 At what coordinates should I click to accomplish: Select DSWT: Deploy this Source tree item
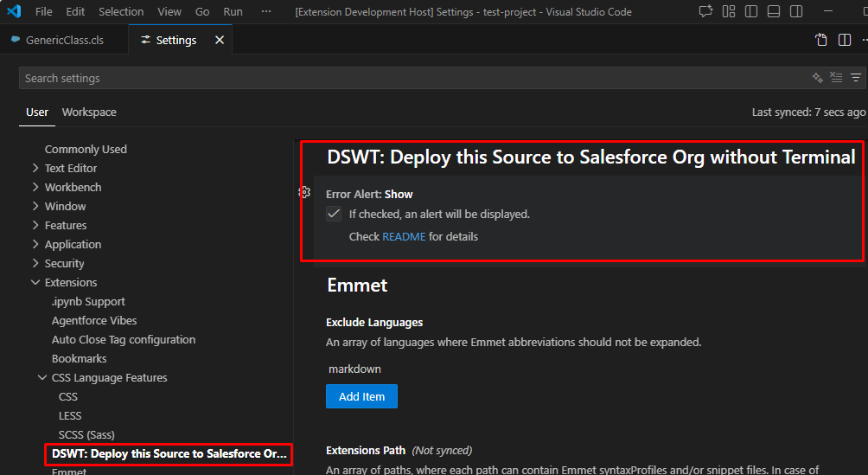(x=169, y=454)
